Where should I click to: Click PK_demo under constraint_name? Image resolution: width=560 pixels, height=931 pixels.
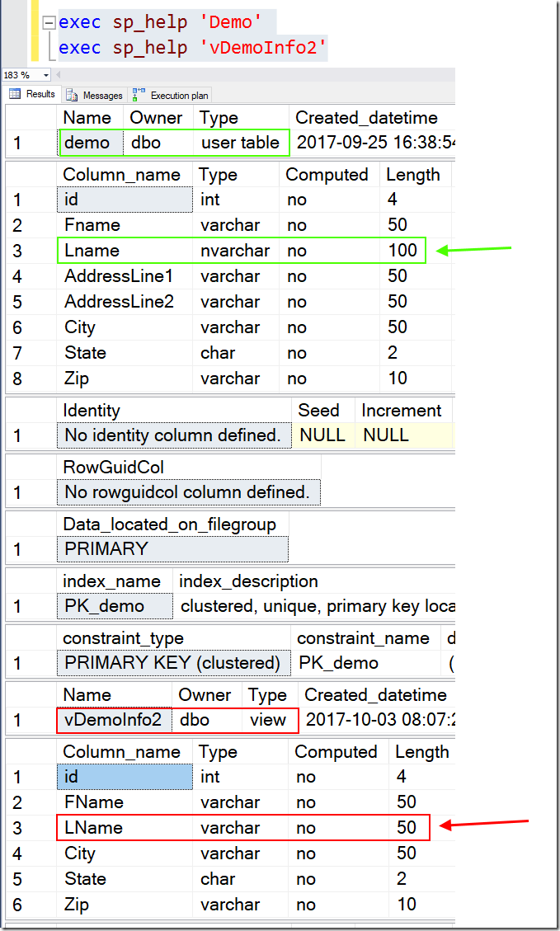[x=366, y=663]
